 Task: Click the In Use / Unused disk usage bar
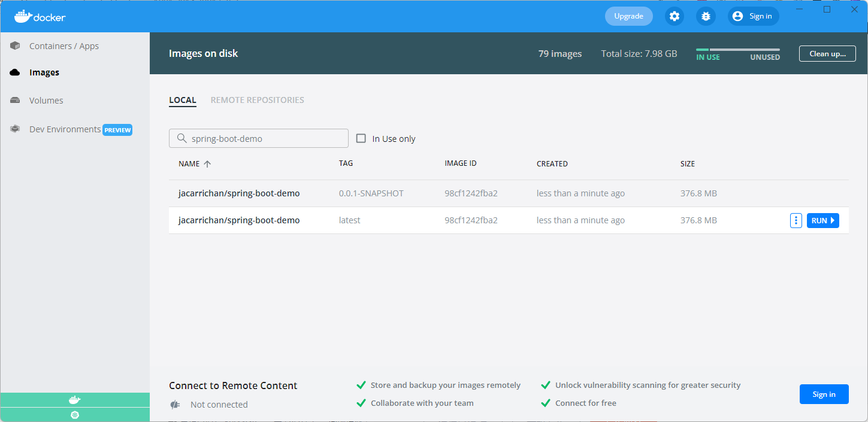pyautogui.click(x=738, y=50)
